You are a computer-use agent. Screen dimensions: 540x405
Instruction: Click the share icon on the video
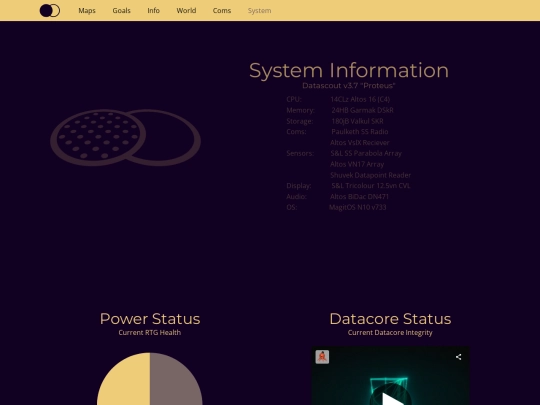point(458,357)
